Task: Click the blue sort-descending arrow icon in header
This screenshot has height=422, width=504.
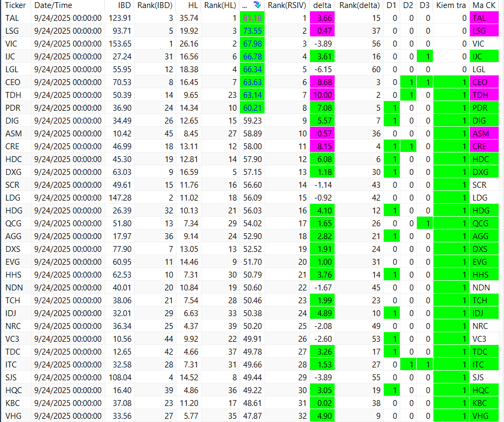Action: point(257,5)
